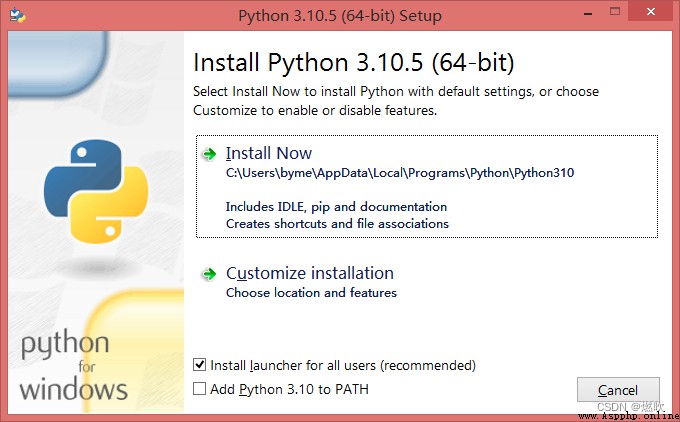Cancel the Python setup
Image resolution: width=680 pixels, height=422 pixels.
[x=618, y=390]
